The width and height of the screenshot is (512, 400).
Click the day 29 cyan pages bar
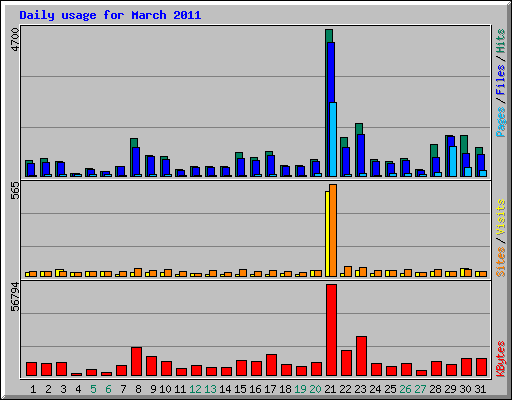tap(453, 161)
